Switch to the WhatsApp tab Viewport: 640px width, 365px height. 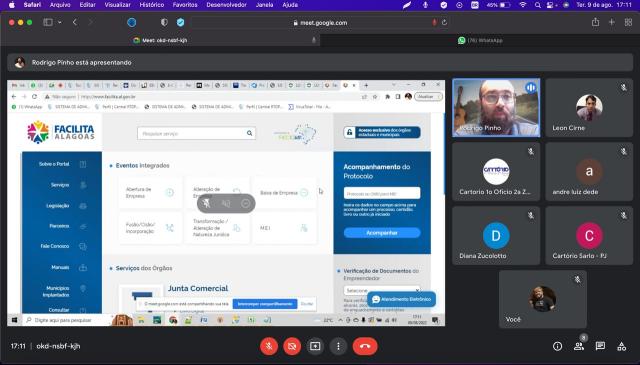point(480,40)
